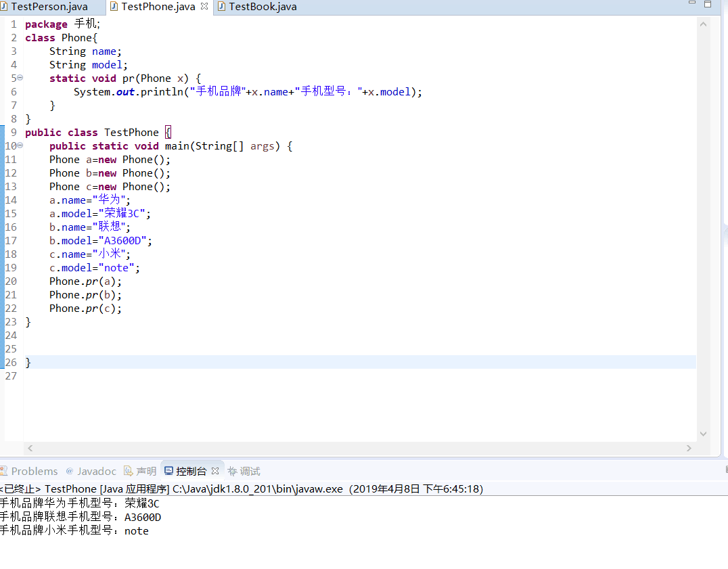
Task: Switch to the TestPerson.java editor tab
Action: click(x=49, y=7)
